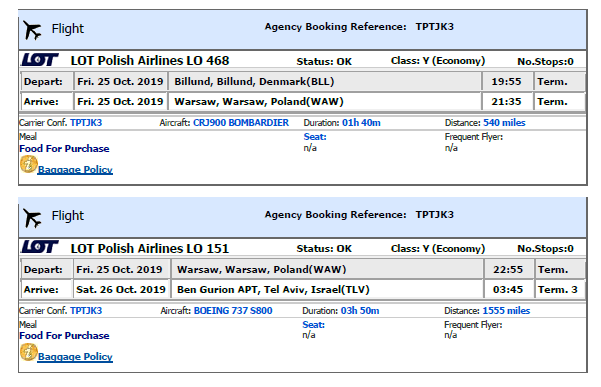The height and width of the screenshot is (387, 601).
Task: Click the LOT logo beside LO 468
Action: click(x=40, y=60)
